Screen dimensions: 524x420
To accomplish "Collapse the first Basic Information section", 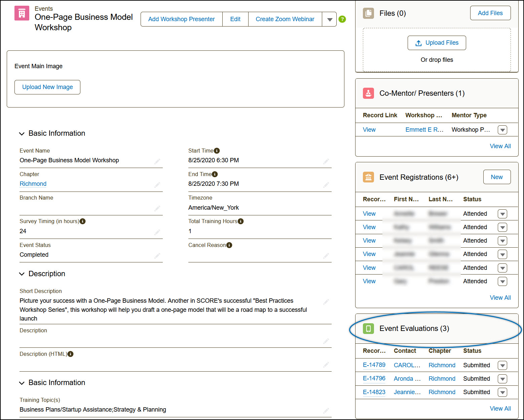I will point(22,133).
